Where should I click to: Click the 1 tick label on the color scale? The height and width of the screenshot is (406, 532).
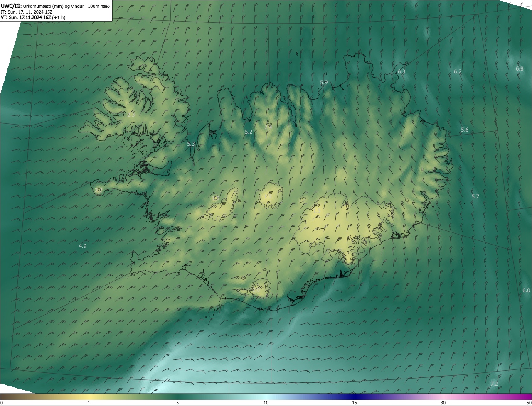89,403
